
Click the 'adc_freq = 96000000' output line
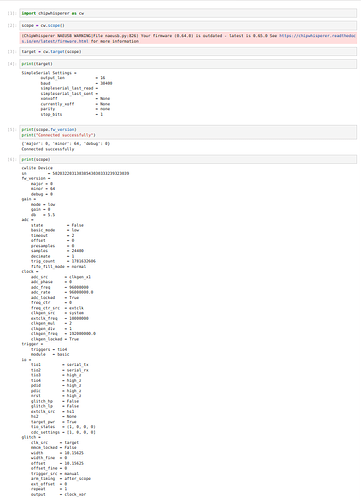tap(60, 287)
